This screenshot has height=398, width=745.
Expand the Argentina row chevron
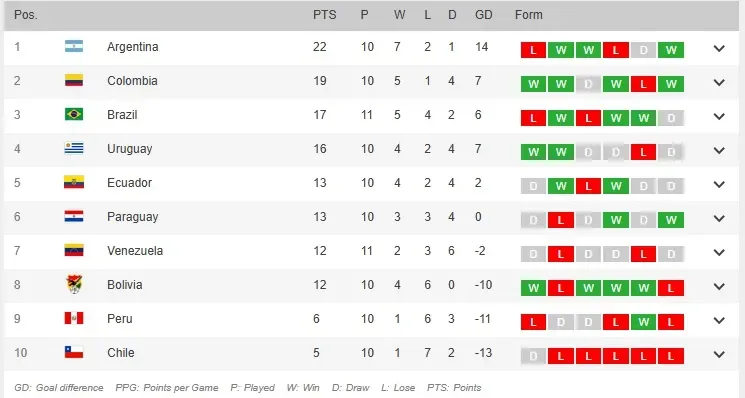click(x=719, y=48)
